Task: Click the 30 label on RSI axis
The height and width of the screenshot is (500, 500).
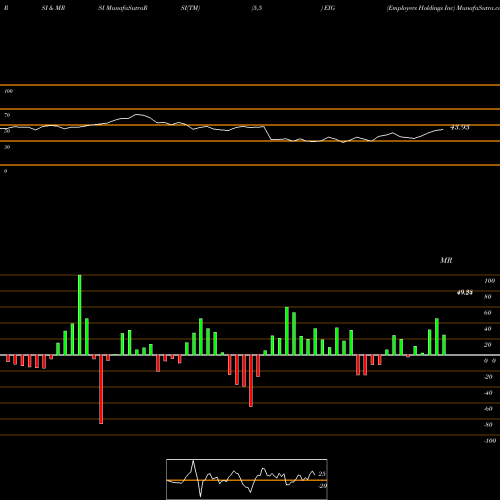Action: pos(7,147)
